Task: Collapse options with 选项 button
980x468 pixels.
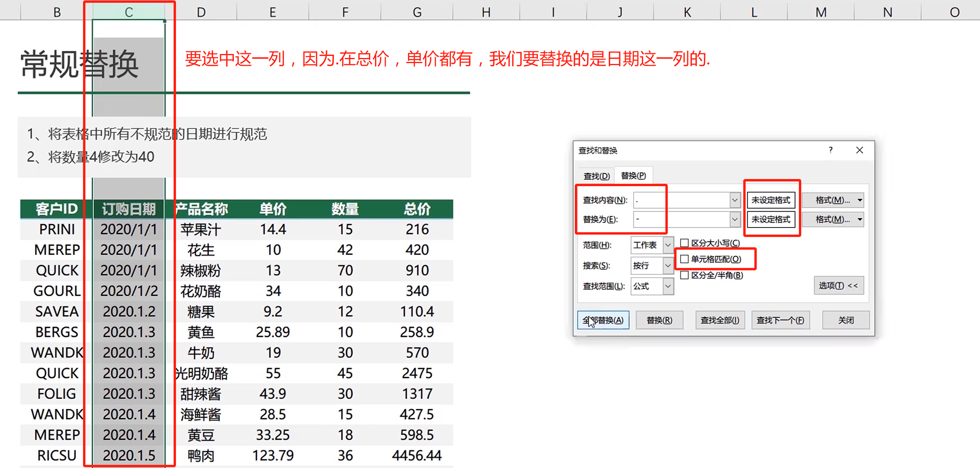Action: (x=838, y=285)
